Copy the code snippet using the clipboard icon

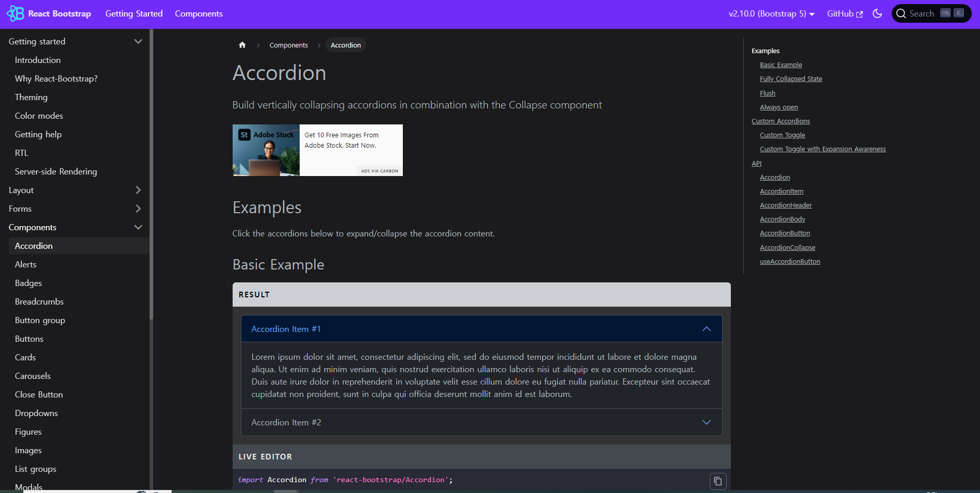click(717, 481)
